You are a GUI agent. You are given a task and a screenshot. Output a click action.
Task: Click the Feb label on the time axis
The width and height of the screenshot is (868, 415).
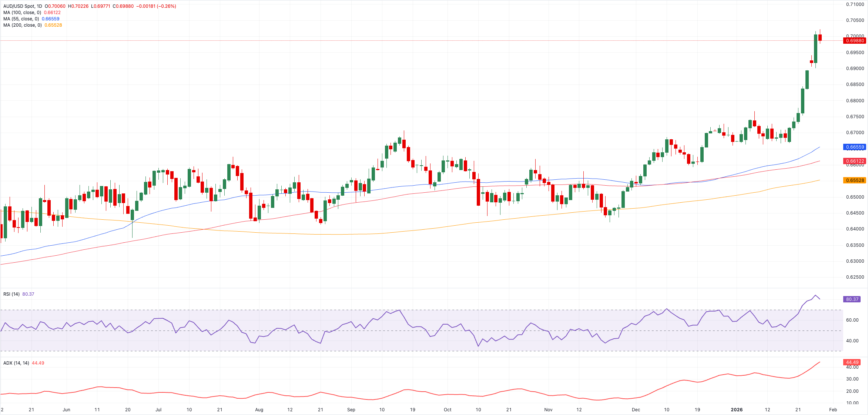click(x=833, y=410)
